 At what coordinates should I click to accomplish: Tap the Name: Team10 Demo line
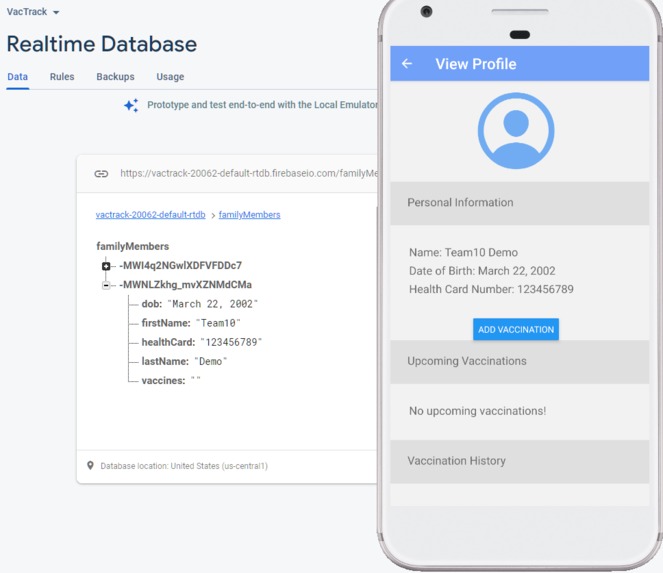463,252
